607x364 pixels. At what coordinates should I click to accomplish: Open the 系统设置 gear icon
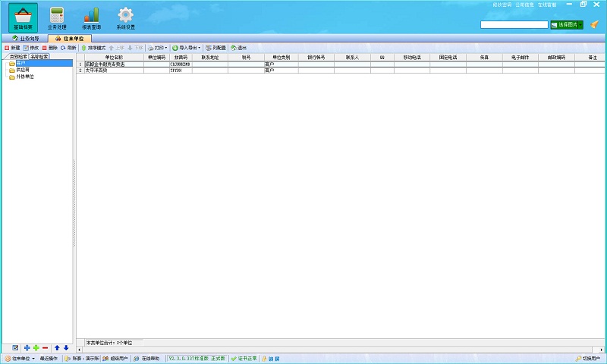[125, 17]
